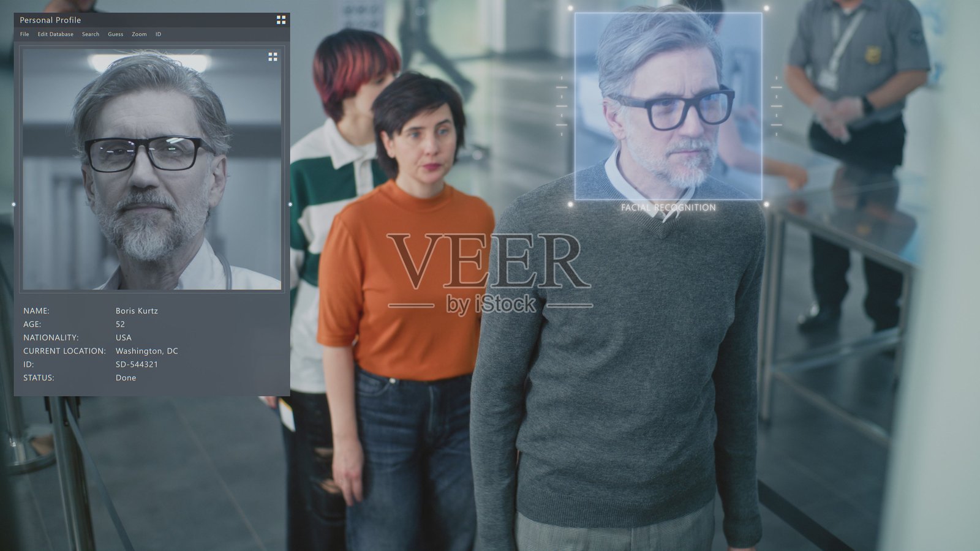Click the ID menu item
The width and height of the screenshot is (980, 551).
[158, 34]
